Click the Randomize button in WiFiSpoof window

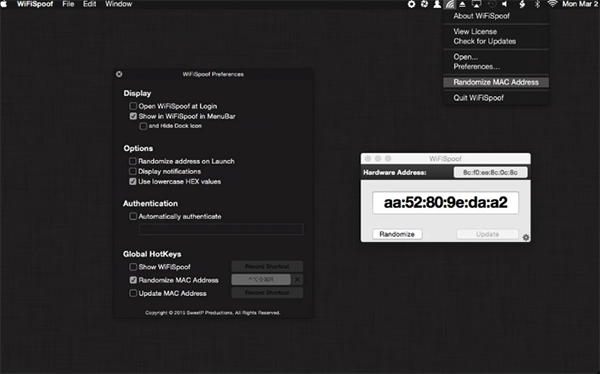click(x=397, y=234)
